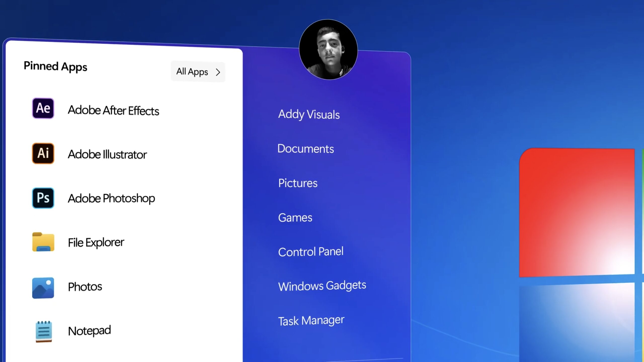Select the user profile picture
This screenshot has width=644, height=362.
click(x=328, y=50)
